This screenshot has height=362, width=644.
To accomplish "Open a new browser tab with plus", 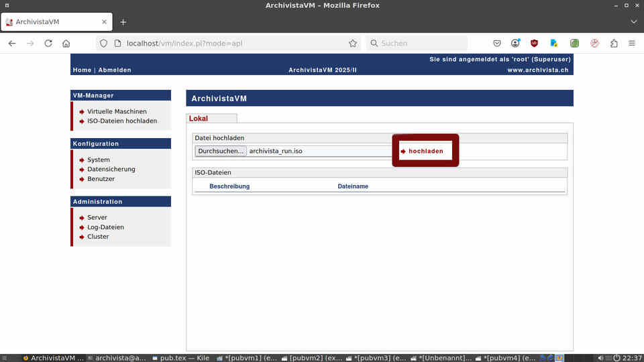I will click(x=123, y=21).
